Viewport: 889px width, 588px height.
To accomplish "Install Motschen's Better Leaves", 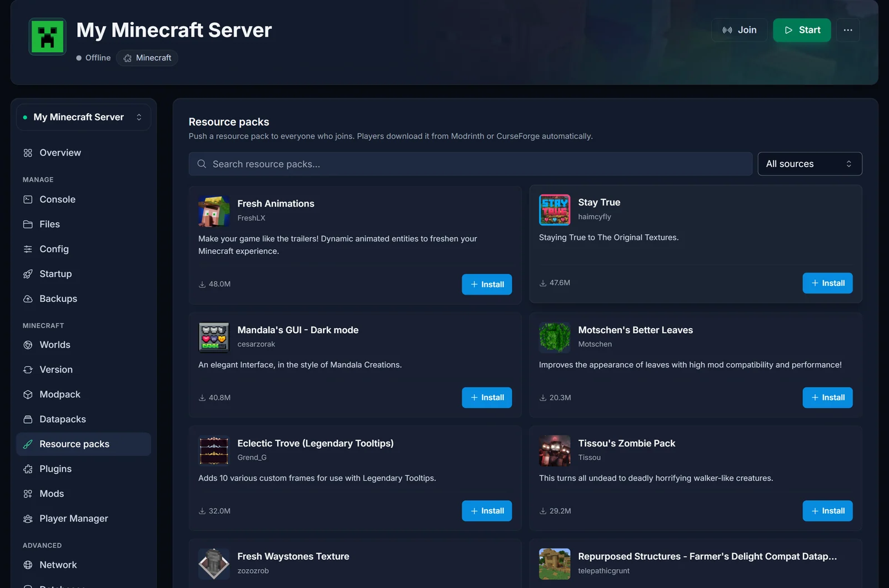I will (827, 398).
